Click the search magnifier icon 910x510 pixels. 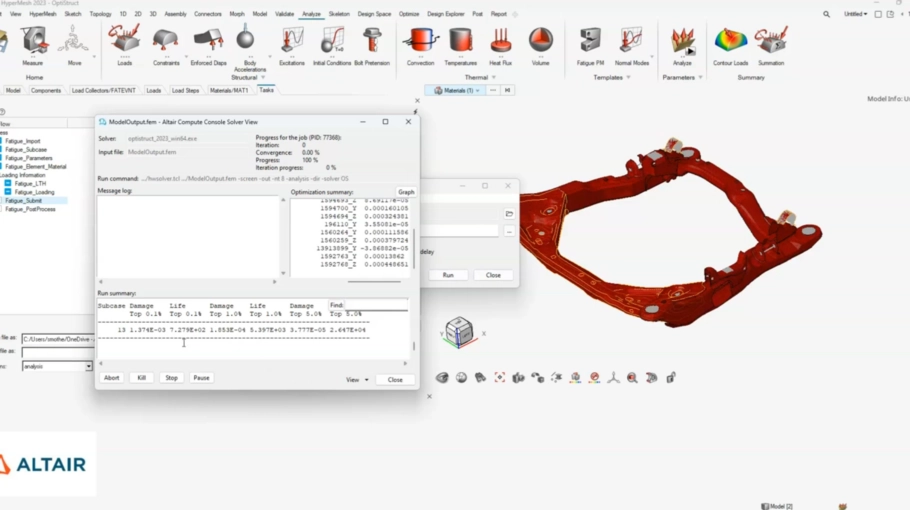[826, 14]
